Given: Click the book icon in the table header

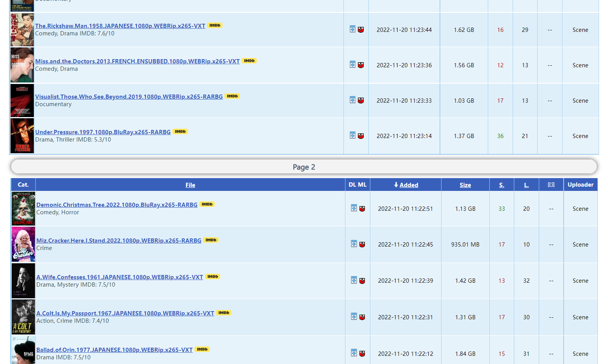Looking at the screenshot, I should coord(551,185).
